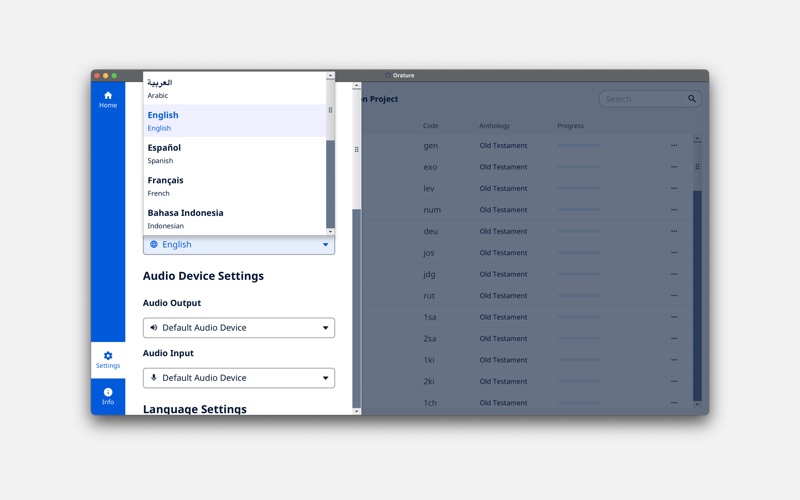Click settings panel scrollbar down arrow
This screenshot has height=500, width=800.
[357, 411]
